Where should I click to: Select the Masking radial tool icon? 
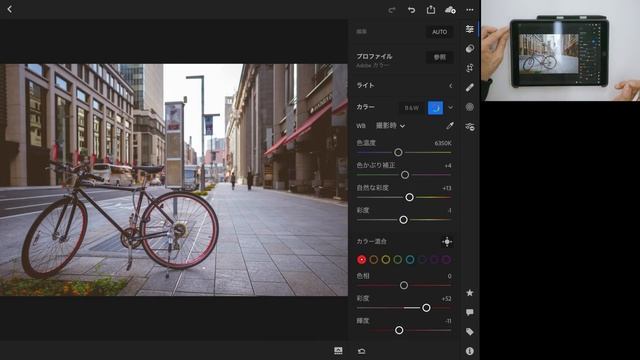pyautogui.click(x=470, y=107)
